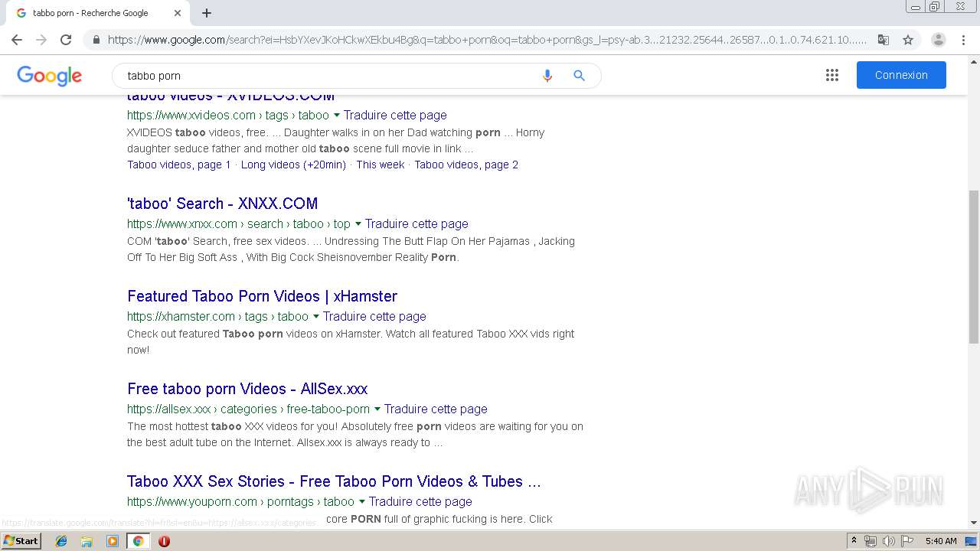Click the green allsex.xxx URL breadcrumb
Viewport: 980px width, 551px height.
click(x=248, y=409)
